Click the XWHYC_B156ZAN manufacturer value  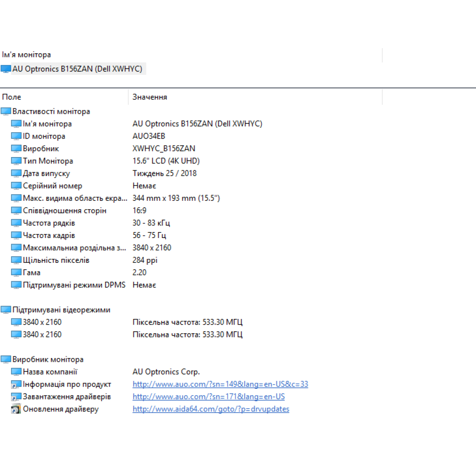(164, 149)
